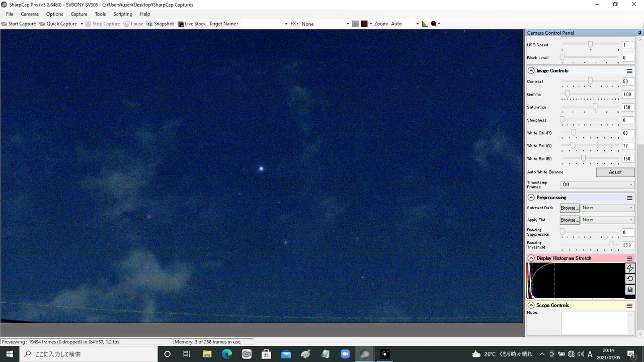Save the display stretch settings

[x=630, y=290]
